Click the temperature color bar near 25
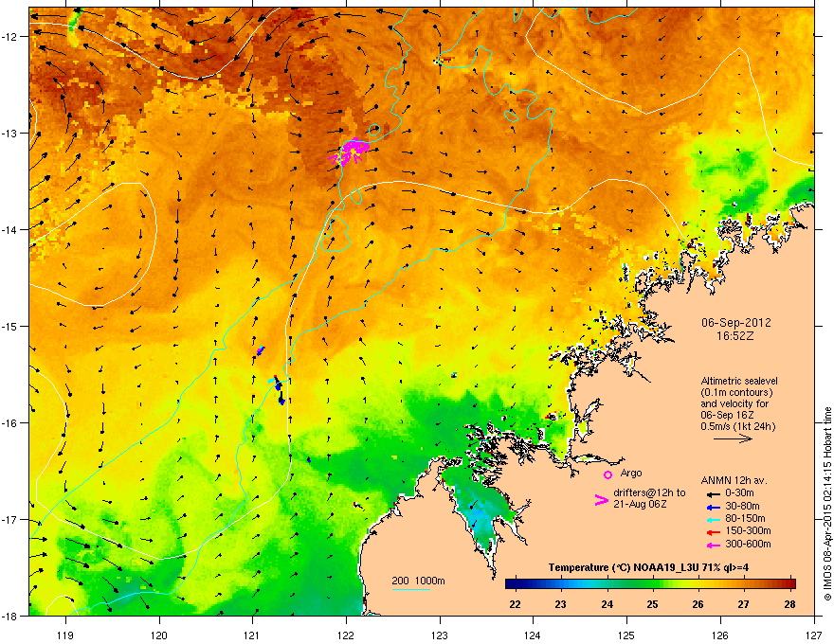834x644 pixels. [x=653, y=583]
